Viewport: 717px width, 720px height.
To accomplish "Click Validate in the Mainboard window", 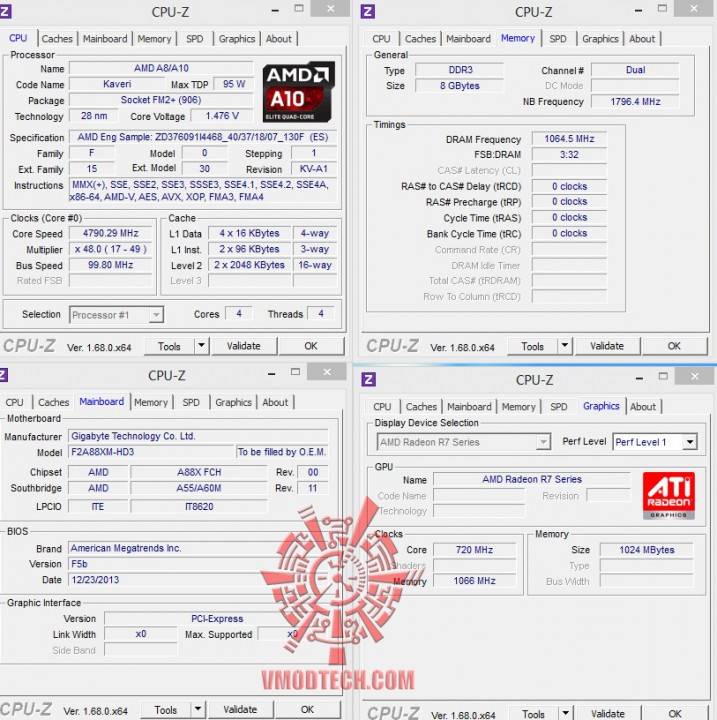I will tap(240, 709).
